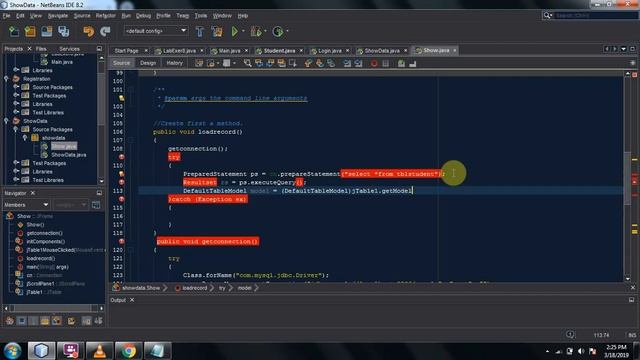Click the Profile Project icon

click(x=278, y=31)
